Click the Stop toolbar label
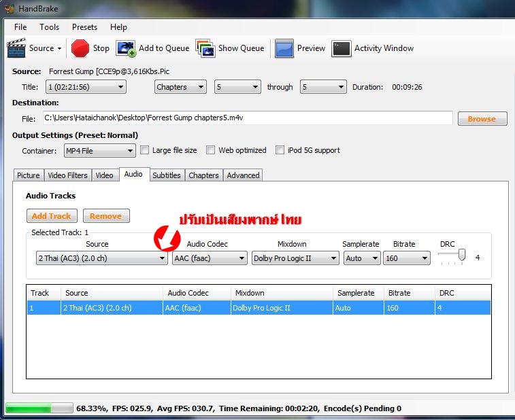Viewport: 515px width, 420px height. coord(101,48)
